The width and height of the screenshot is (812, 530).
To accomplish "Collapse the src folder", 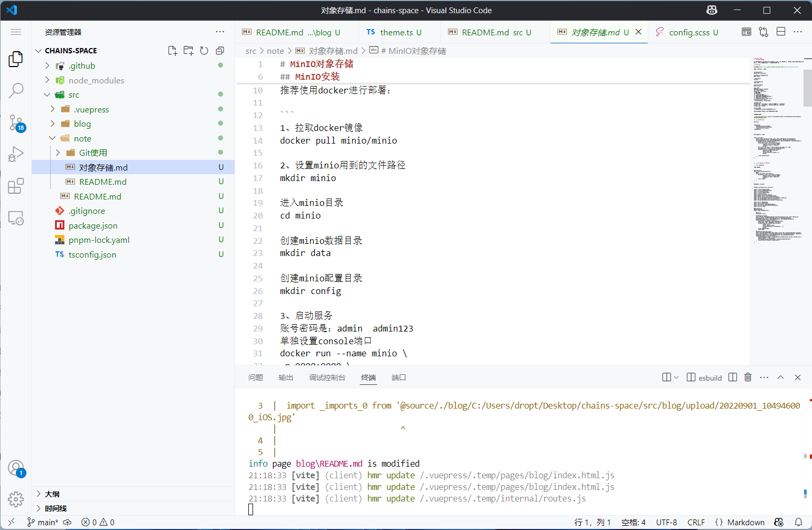I will click(47, 94).
